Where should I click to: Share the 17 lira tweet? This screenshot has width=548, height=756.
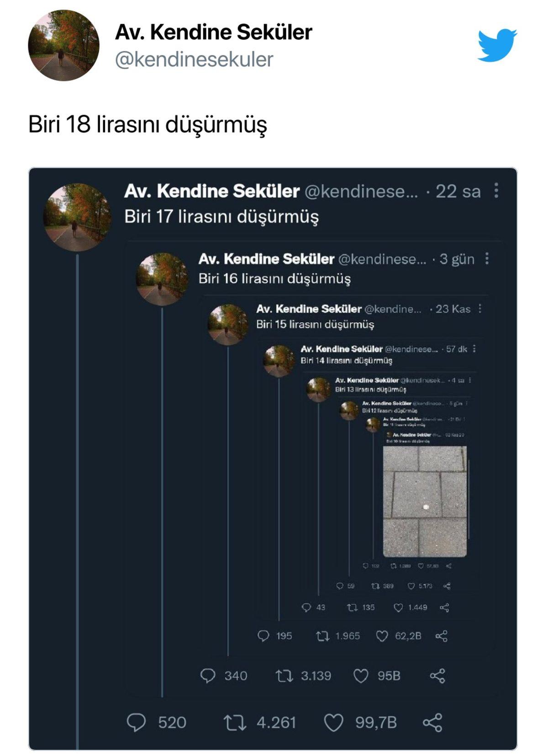432,723
